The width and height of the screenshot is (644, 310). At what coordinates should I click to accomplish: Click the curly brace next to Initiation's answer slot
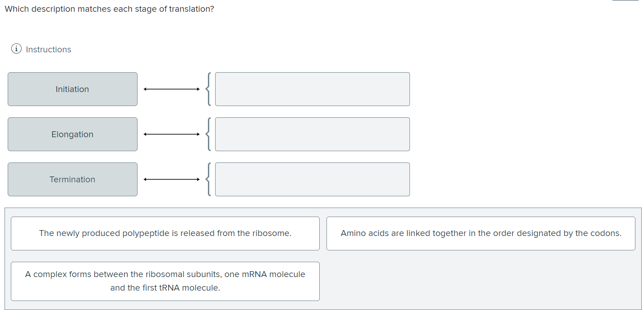(x=209, y=89)
